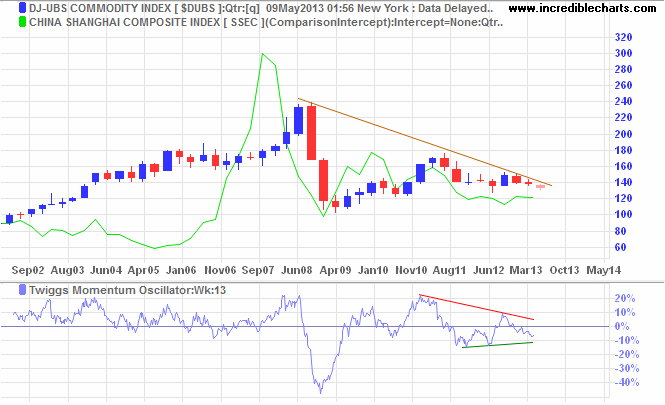Click the Jun04 date axis label
Screen dimensions: 665x405
pyautogui.click(x=106, y=270)
